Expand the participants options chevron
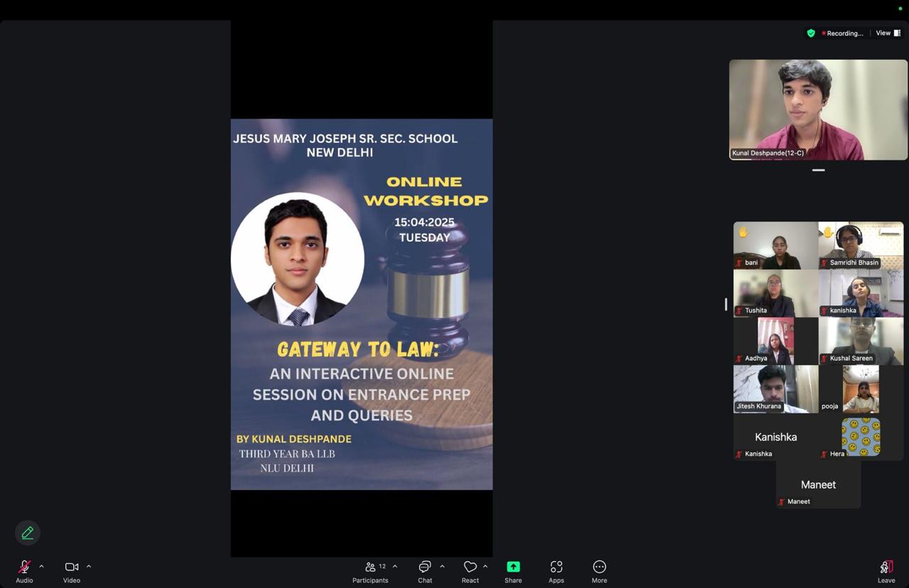This screenshot has width=909, height=588. click(x=395, y=567)
